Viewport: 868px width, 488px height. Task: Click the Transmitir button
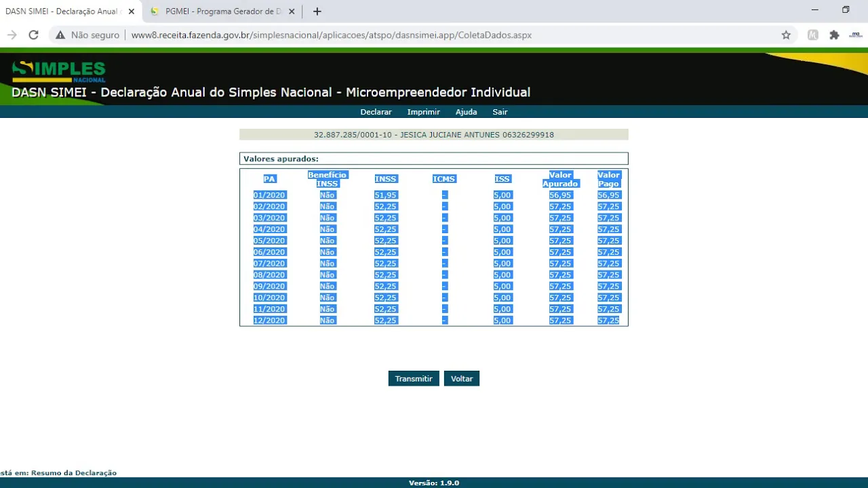[x=414, y=379]
